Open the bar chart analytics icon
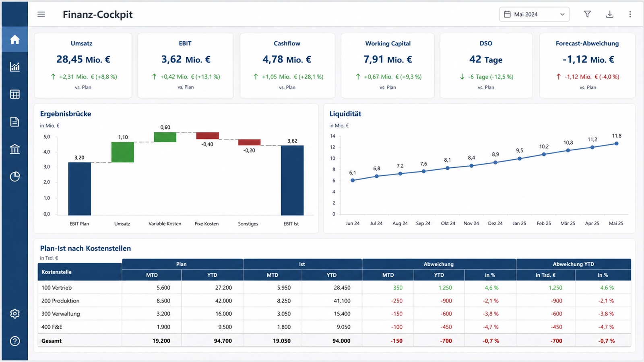The height and width of the screenshot is (362, 644). pyautogui.click(x=15, y=67)
